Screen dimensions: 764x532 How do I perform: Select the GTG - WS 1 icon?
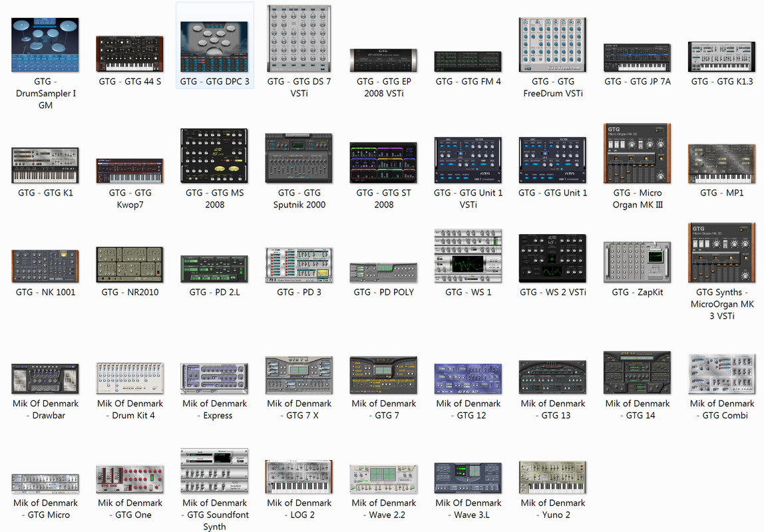click(x=468, y=256)
